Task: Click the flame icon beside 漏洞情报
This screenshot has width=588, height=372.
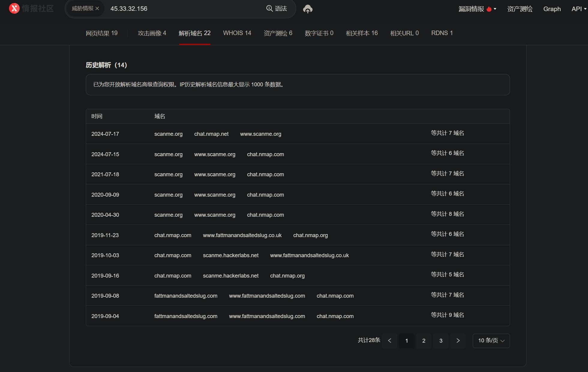Action: 489,9
